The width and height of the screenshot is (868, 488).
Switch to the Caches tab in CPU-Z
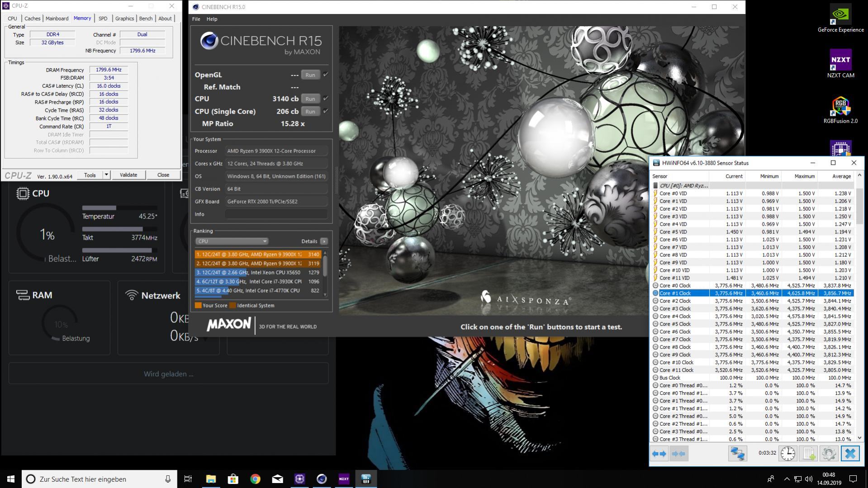[32, 19]
